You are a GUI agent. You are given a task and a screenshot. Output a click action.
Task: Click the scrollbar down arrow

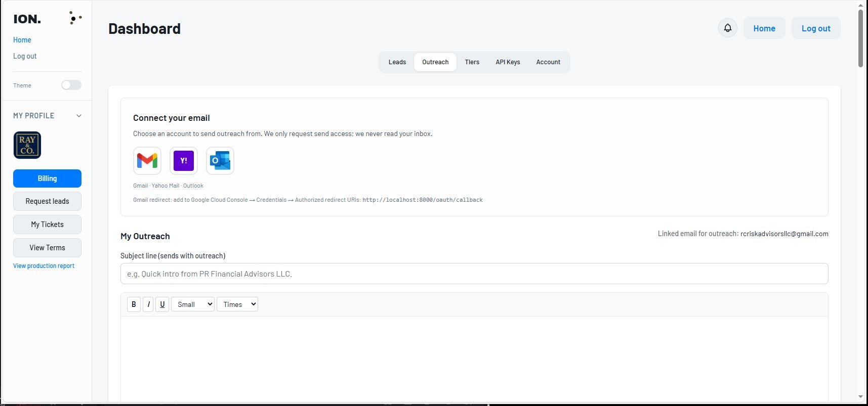tap(861, 397)
